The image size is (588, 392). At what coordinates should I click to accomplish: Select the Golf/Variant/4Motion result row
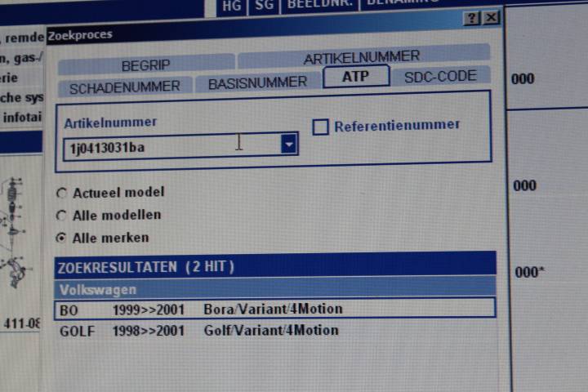pos(275,331)
